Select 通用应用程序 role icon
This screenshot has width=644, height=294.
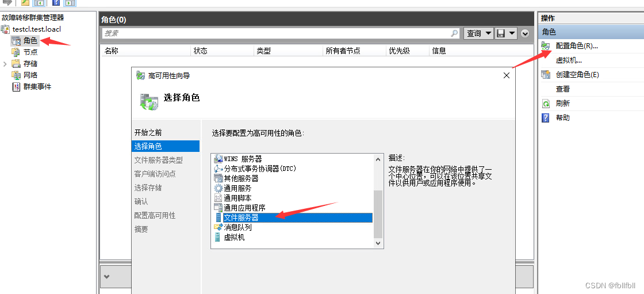tap(218, 208)
